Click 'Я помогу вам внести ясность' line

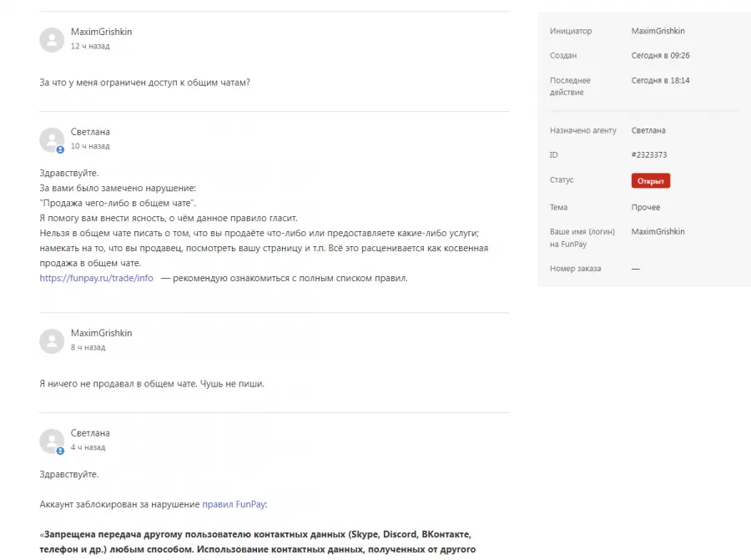tap(169, 218)
